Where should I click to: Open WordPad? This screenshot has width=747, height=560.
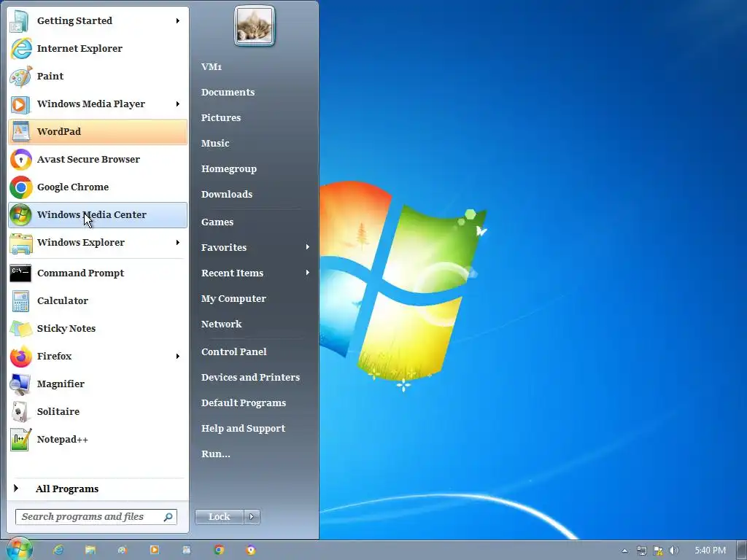tap(98, 131)
